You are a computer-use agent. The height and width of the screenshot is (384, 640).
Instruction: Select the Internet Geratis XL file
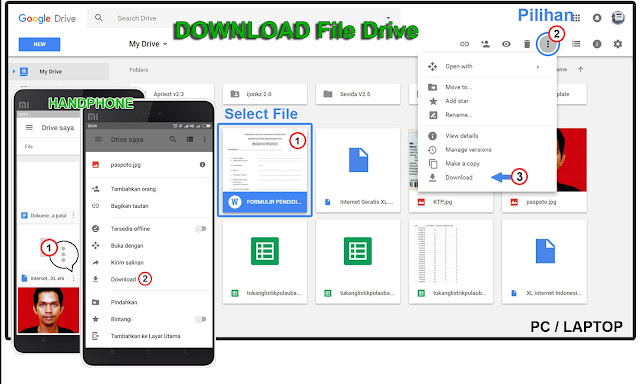point(358,170)
